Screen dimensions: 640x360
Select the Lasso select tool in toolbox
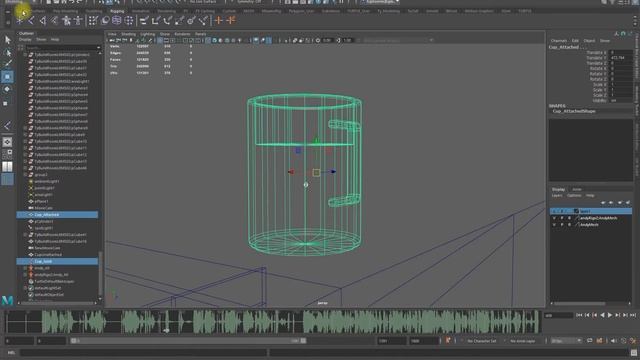[x=7, y=52]
